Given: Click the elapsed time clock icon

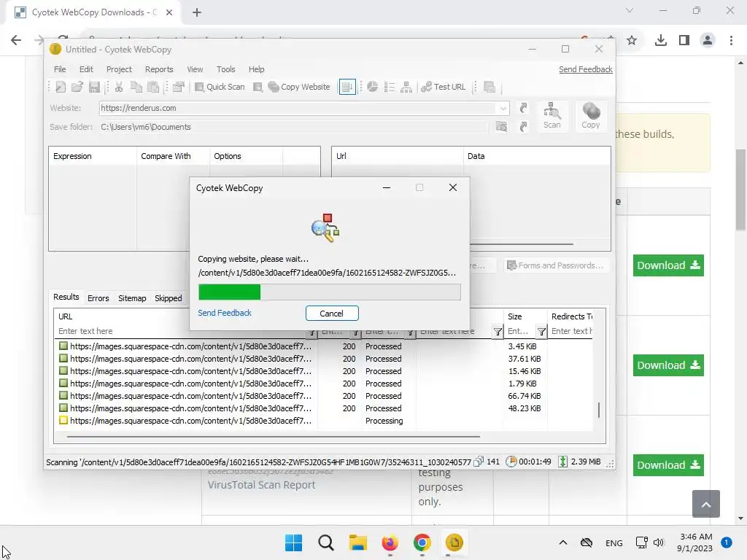Looking at the screenshot, I should [x=511, y=462].
